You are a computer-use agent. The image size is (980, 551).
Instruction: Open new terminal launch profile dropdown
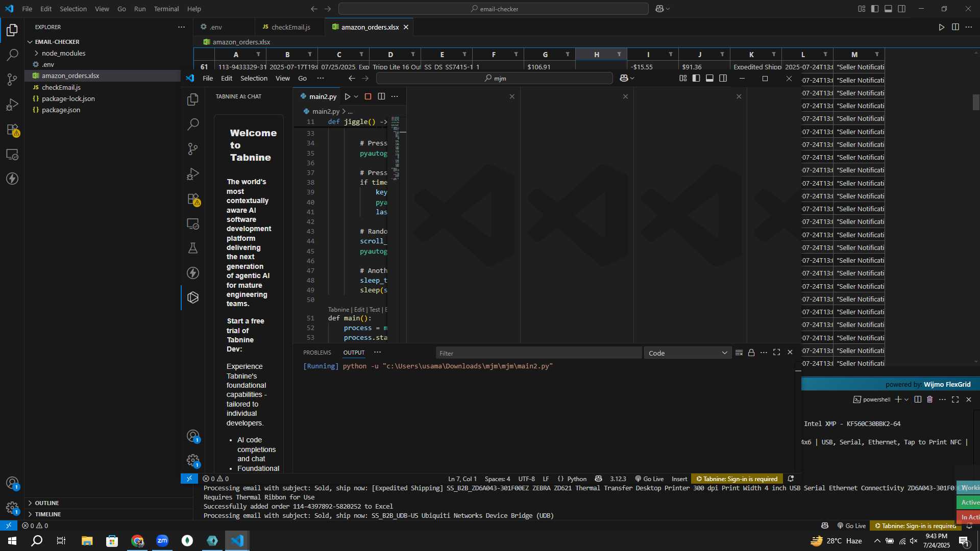906,399
